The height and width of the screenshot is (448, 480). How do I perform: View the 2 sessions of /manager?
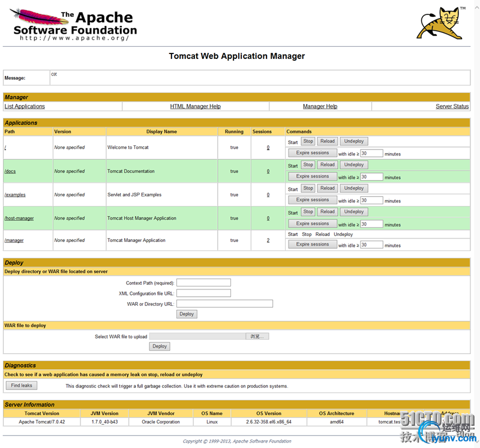click(x=268, y=241)
